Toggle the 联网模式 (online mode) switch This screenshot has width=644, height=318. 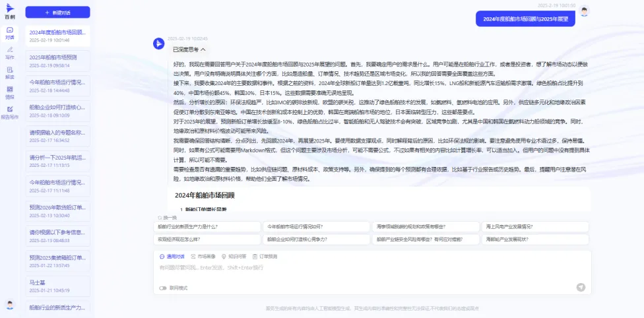(x=163, y=288)
